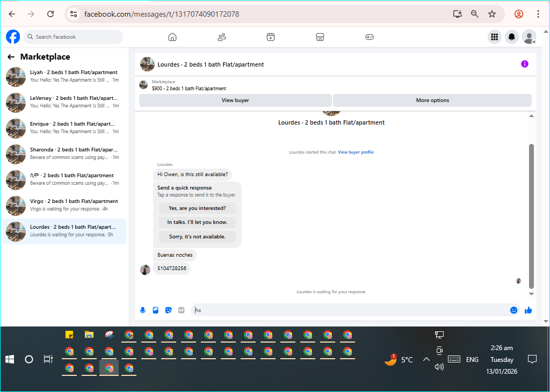Open Liyah conversation
Screen dimensions: 550x392
[64, 76]
